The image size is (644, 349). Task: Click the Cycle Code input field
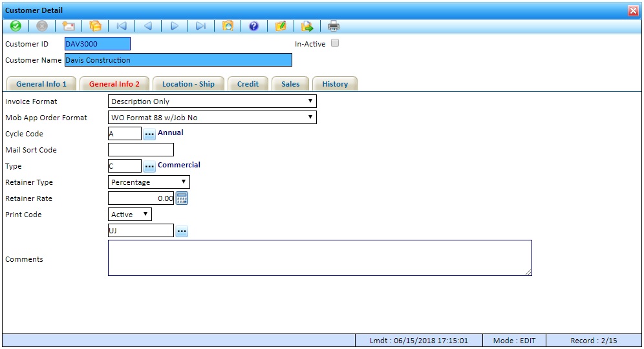[x=125, y=134]
